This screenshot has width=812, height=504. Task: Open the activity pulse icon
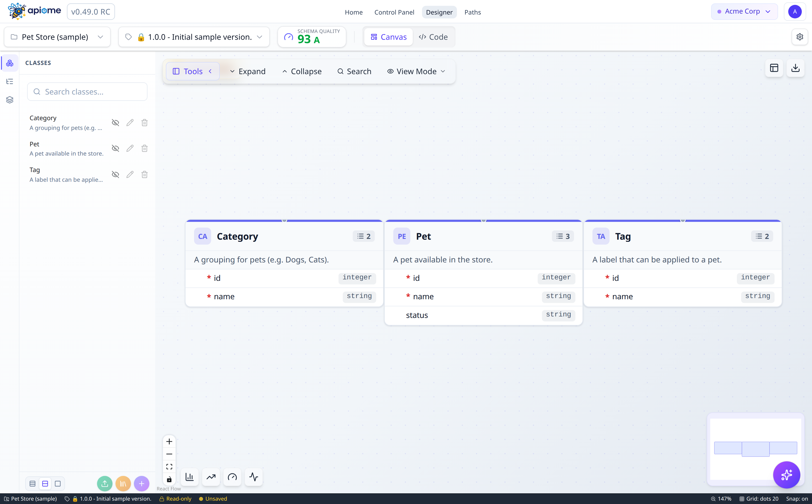(x=253, y=477)
